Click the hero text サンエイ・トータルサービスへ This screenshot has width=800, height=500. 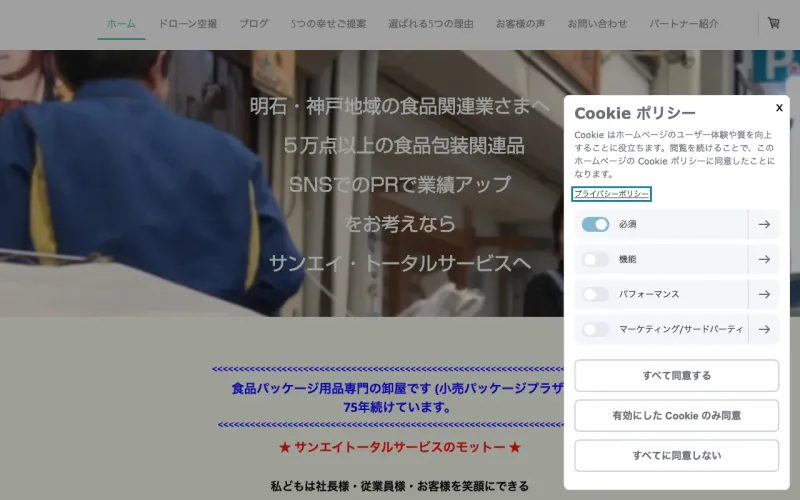pyautogui.click(x=399, y=263)
